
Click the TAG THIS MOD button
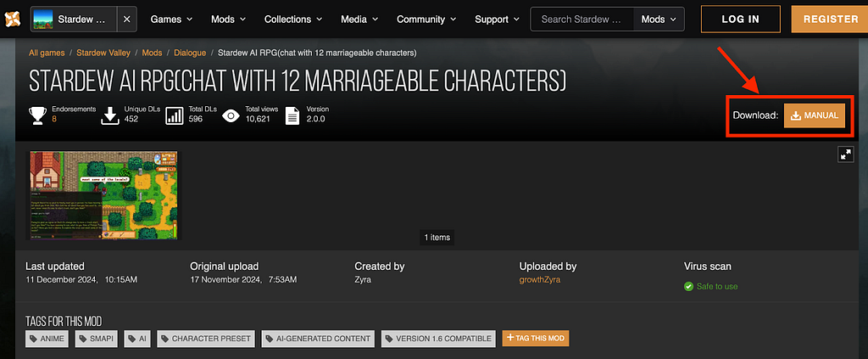[536, 339]
